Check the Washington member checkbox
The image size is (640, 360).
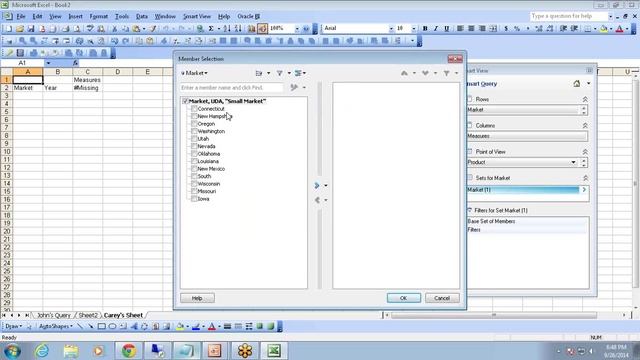point(194,131)
